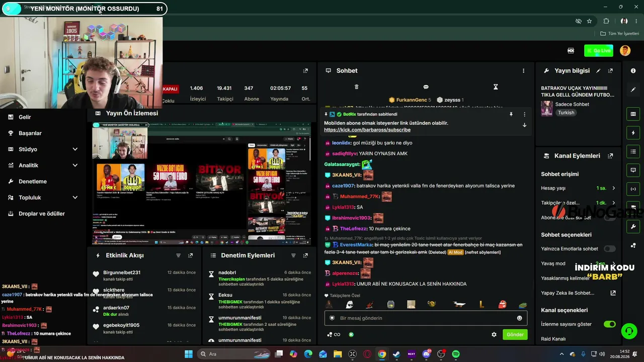Open Takipçilere özel setting chevron
This screenshot has width=644, height=362.
tap(613, 203)
